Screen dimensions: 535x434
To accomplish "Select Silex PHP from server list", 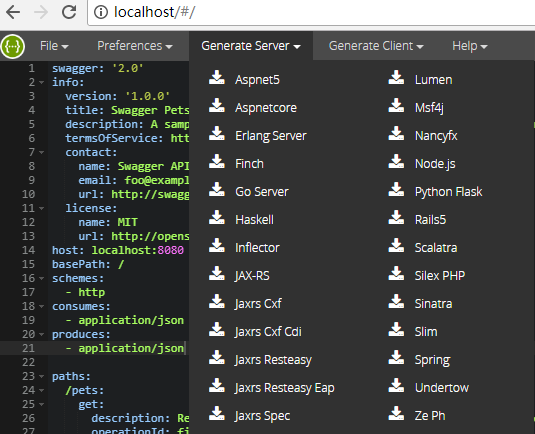I will point(440,276).
